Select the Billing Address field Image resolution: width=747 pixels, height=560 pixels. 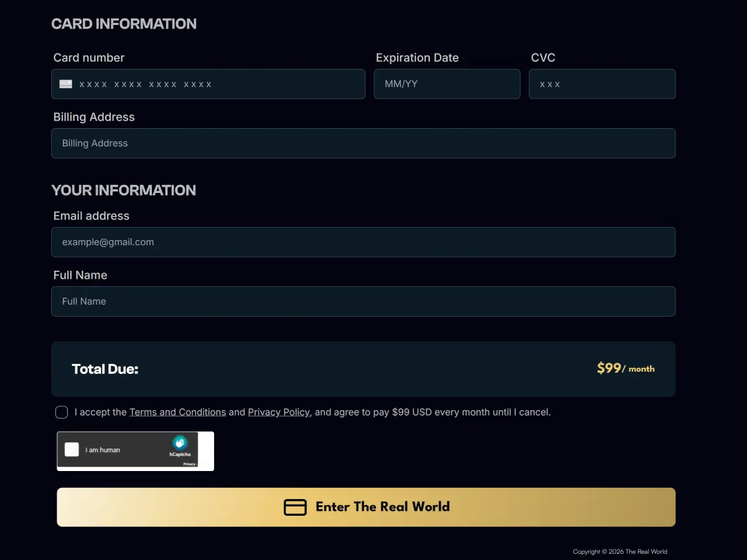click(x=364, y=143)
